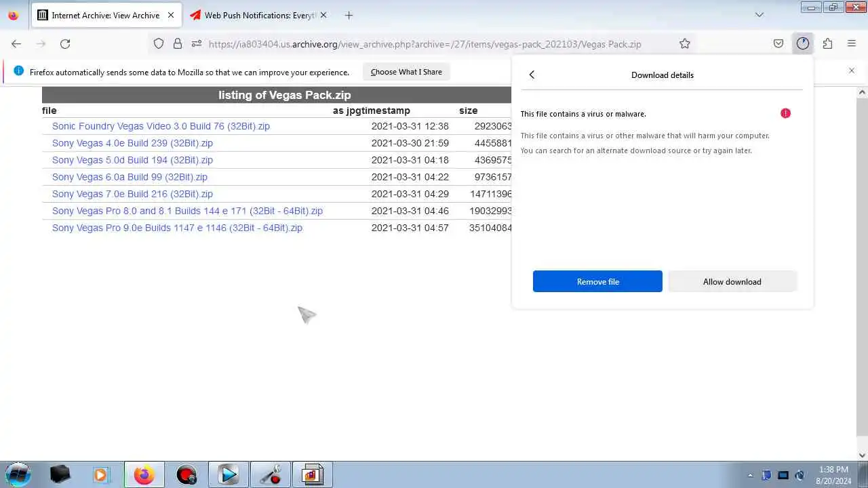The image size is (868, 488).
Task: Click the red malware warning icon
Action: (x=785, y=113)
